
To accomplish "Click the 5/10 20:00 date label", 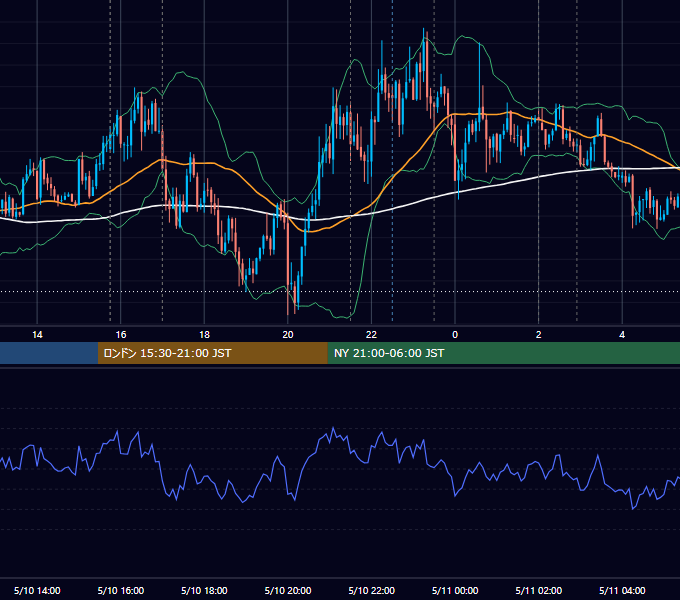I will point(288,590).
